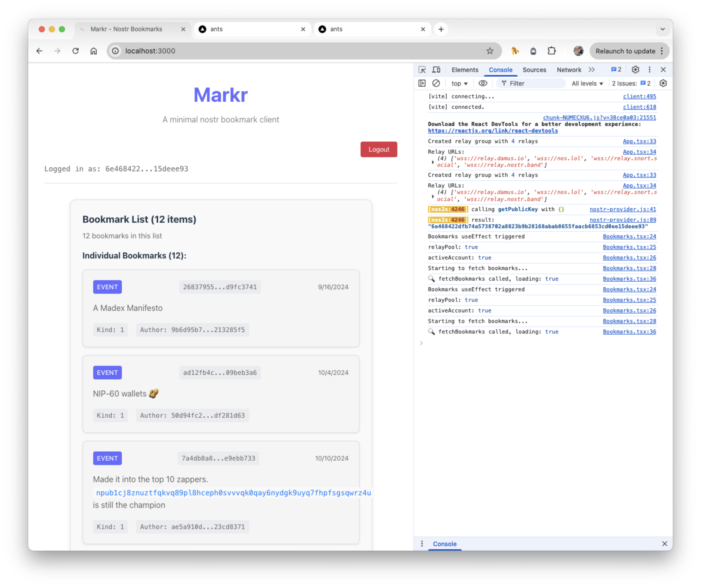Click the live expression eye icon
701x588 pixels.
(x=483, y=83)
